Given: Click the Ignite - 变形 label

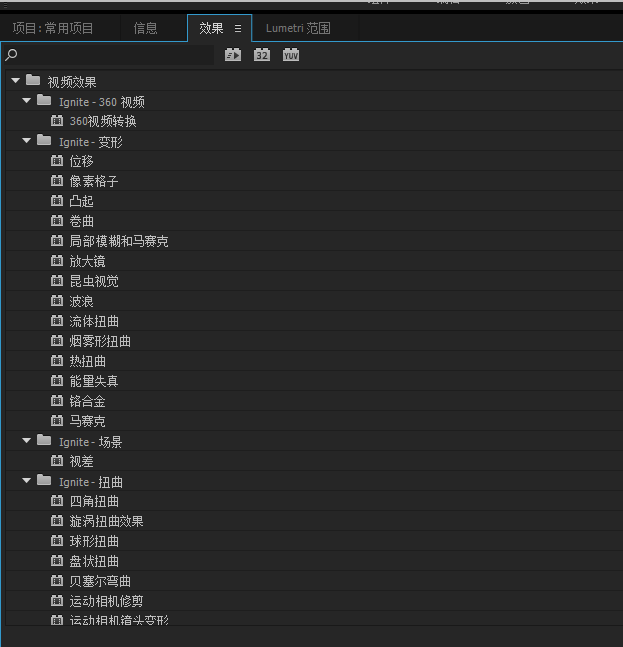Looking at the screenshot, I should click(x=91, y=142).
